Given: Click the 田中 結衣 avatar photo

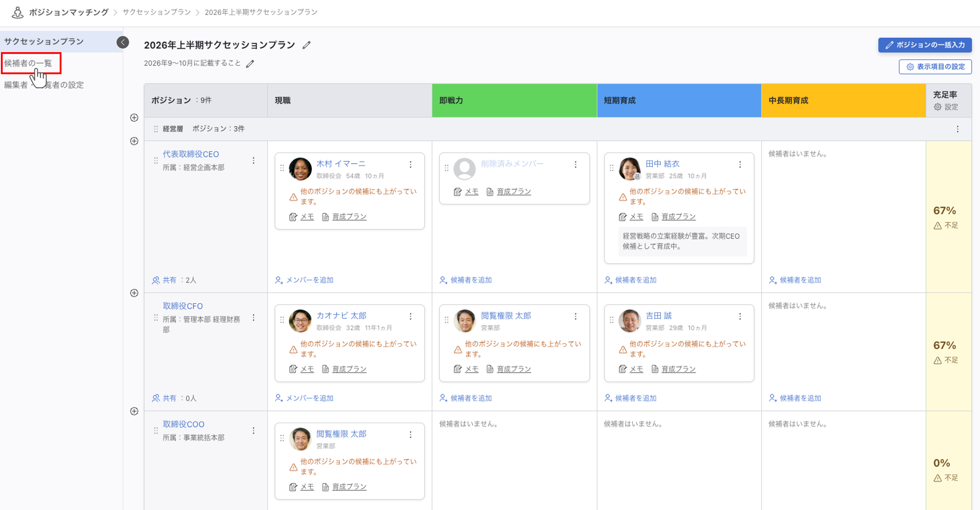Looking at the screenshot, I should click(x=630, y=169).
